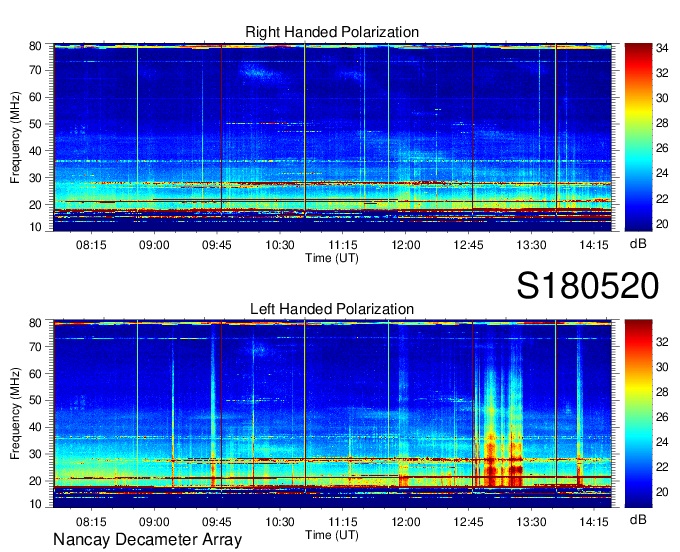Click the 60 MHz tick on Left Handed plot
This screenshot has height=552, width=680.
pyautogui.click(x=35, y=374)
